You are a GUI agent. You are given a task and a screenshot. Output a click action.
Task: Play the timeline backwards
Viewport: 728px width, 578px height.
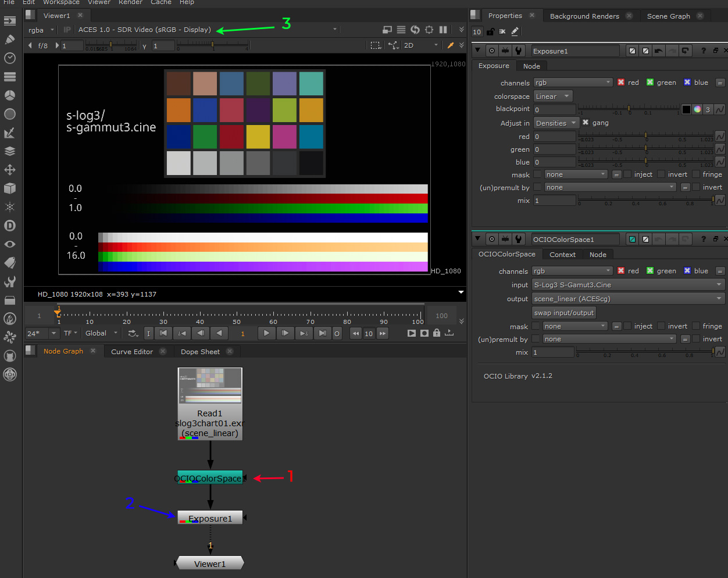click(219, 333)
